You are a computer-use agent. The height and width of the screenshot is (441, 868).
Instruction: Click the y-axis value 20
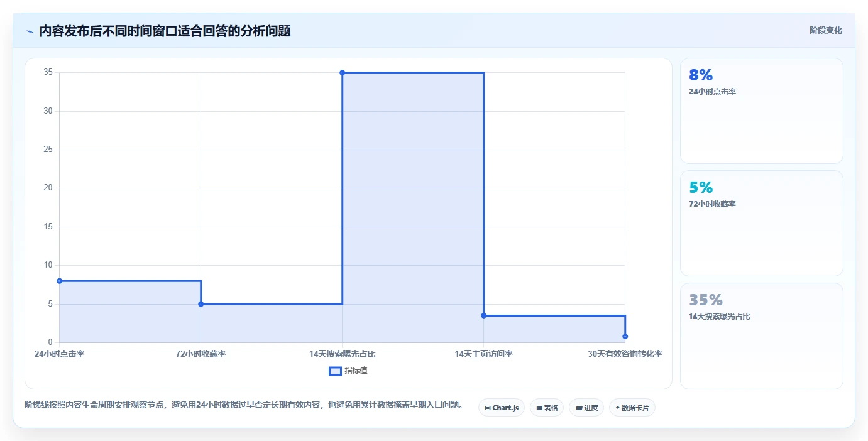(48, 188)
